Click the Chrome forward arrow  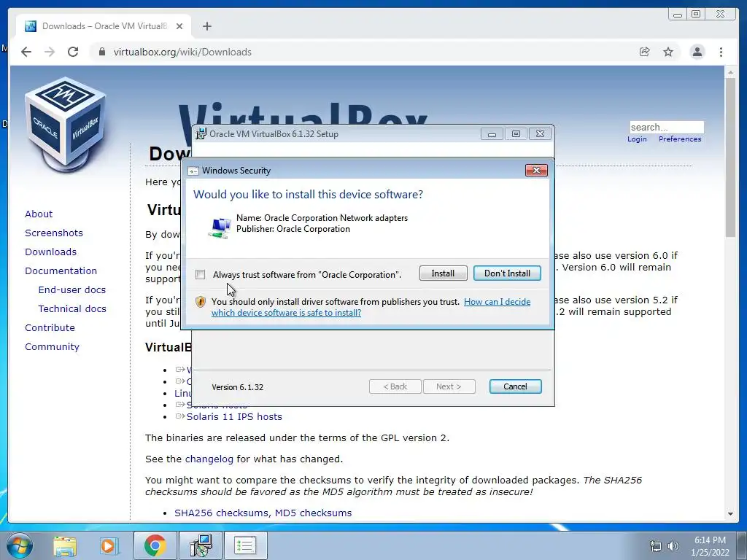tap(50, 52)
